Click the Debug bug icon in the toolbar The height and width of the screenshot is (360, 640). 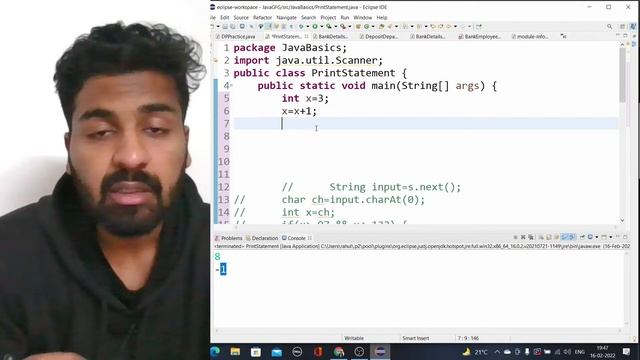coord(301,27)
